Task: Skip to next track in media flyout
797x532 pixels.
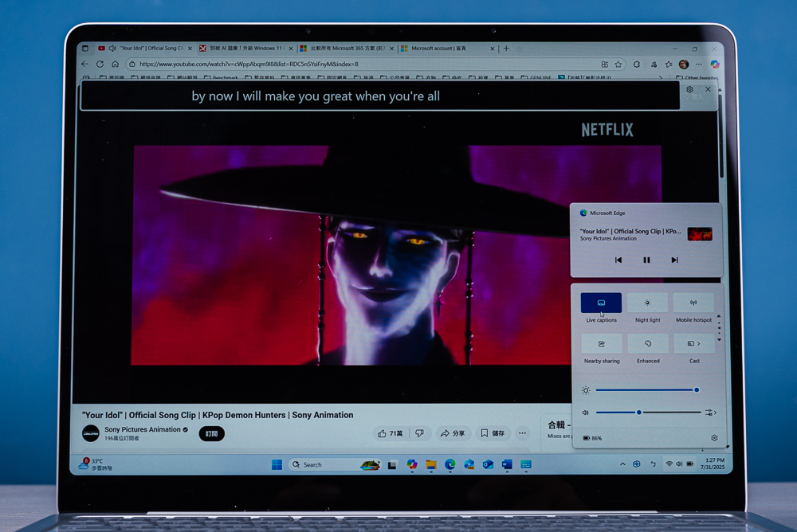Action: tap(674, 260)
